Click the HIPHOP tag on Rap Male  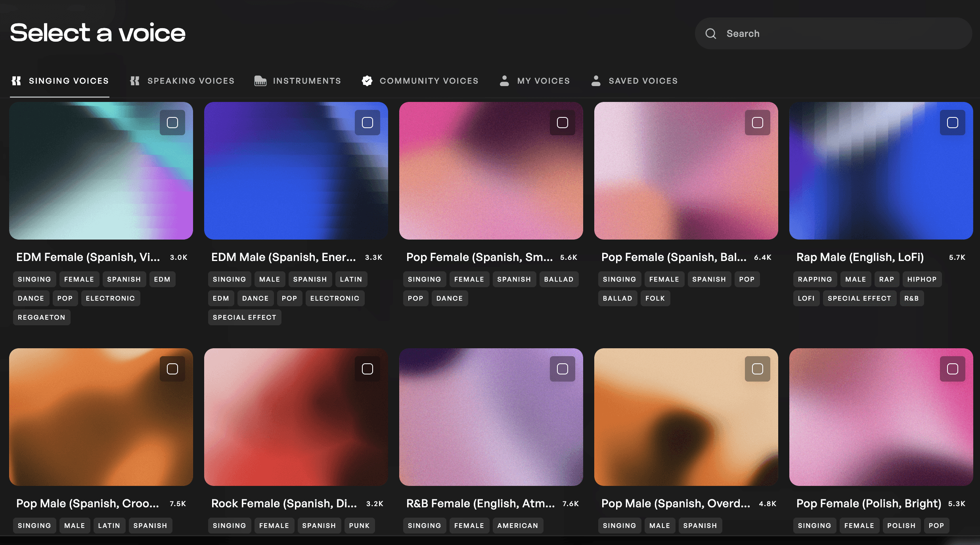922,279
